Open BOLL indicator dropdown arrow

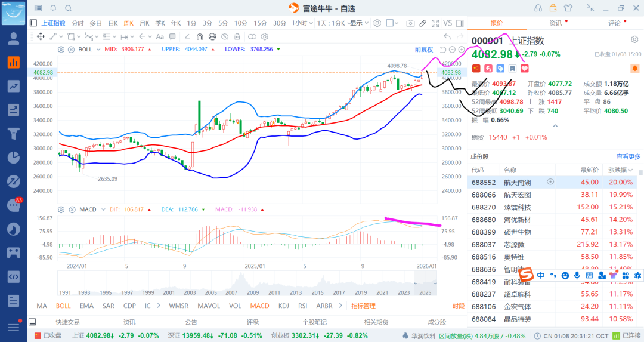[98, 50]
